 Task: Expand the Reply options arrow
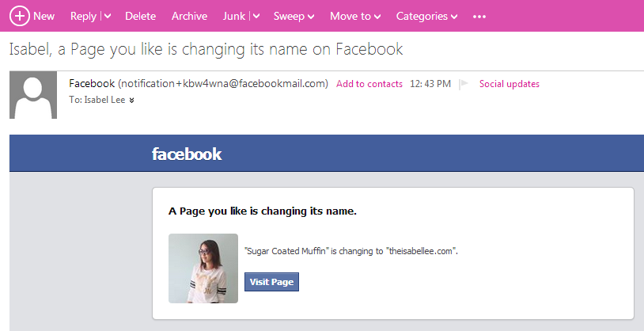(x=108, y=17)
